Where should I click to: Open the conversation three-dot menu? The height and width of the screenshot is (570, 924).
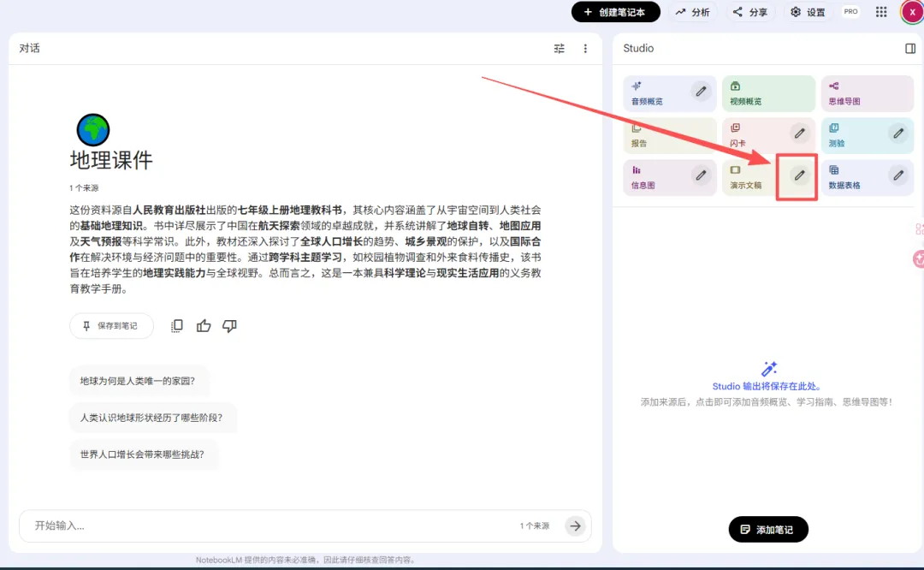tap(585, 48)
